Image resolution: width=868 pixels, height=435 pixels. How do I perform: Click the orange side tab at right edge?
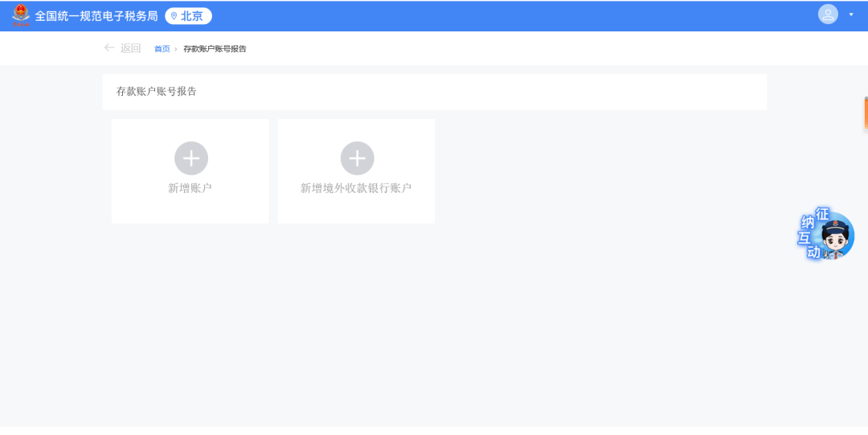click(x=866, y=113)
